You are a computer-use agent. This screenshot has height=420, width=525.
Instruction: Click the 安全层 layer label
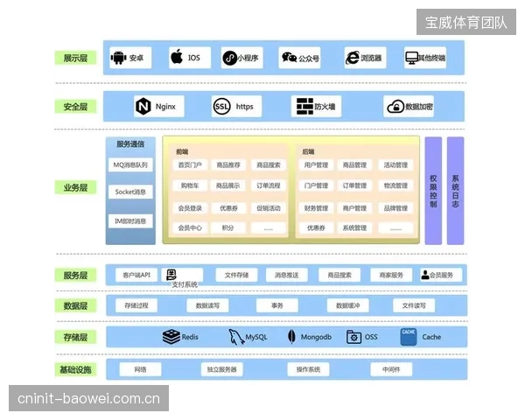click(75, 107)
